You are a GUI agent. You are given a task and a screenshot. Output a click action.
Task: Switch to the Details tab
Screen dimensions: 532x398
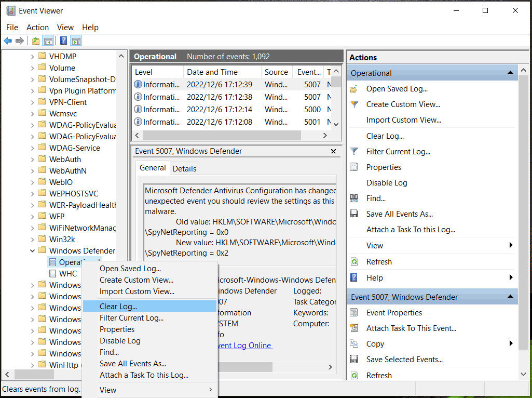(184, 169)
